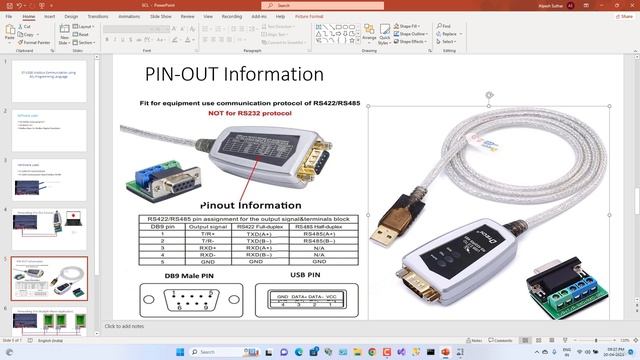
Task: Open the Visual Studio icon on the taskbar
Action: pyautogui.click(x=401, y=352)
